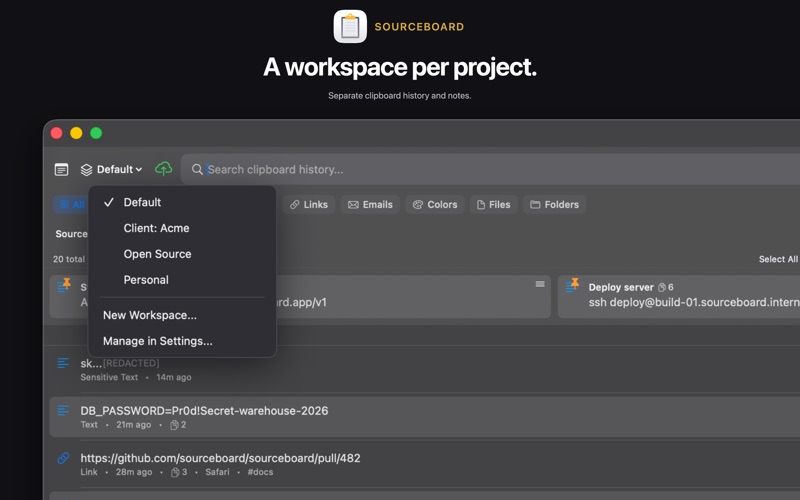This screenshot has width=800, height=500.
Task: Minimize window with yellow button
Action: [x=77, y=133]
